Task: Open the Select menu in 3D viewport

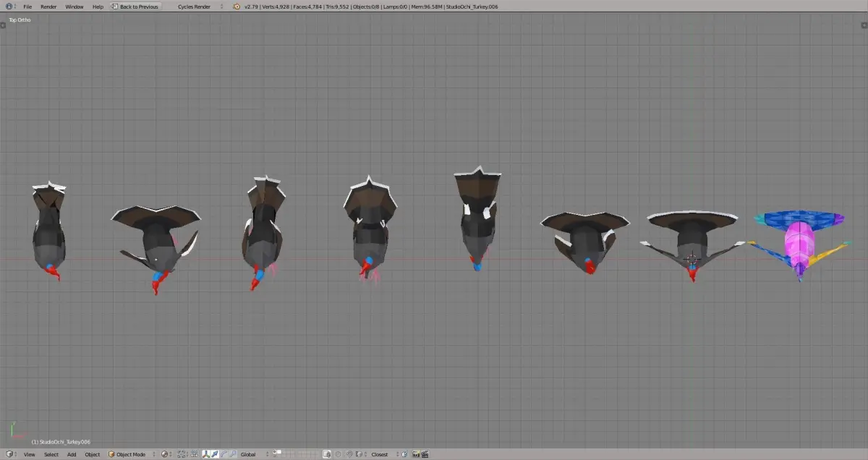Action: point(51,454)
